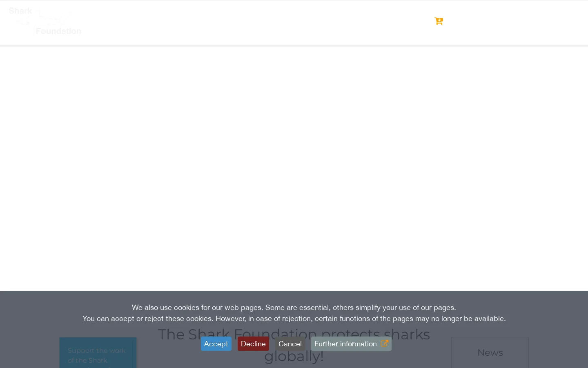
Task: Go to the Shark Foundation logo
Action: pyautogui.click(x=45, y=21)
